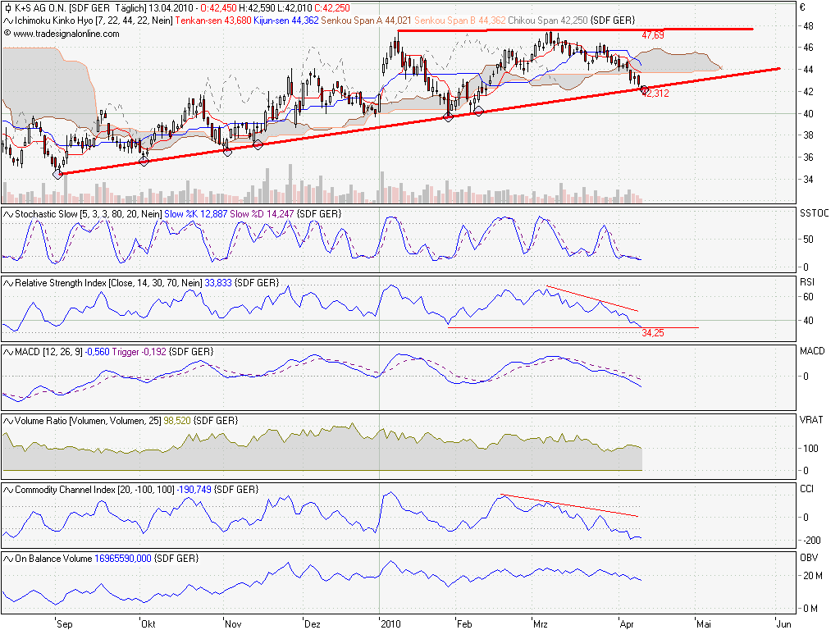Viewport: 840px width, 630px height.
Task: Click the 34 tick on price axis
Action: (808, 180)
